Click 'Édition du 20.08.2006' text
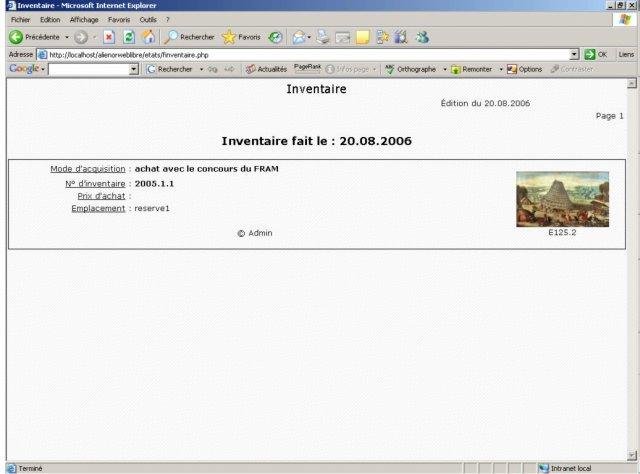The width and height of the screenshot is (640, 474). [485, 103]
